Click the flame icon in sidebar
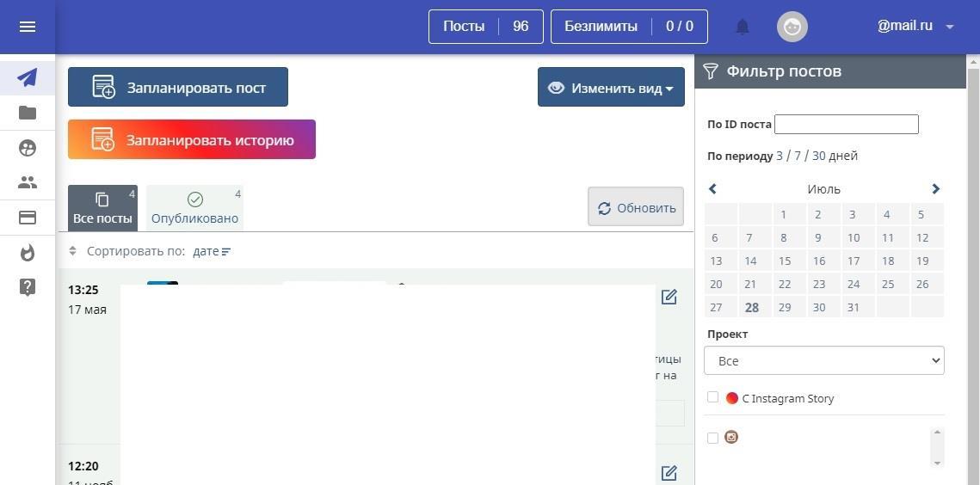The image size is (980, 485). [28, 253]
